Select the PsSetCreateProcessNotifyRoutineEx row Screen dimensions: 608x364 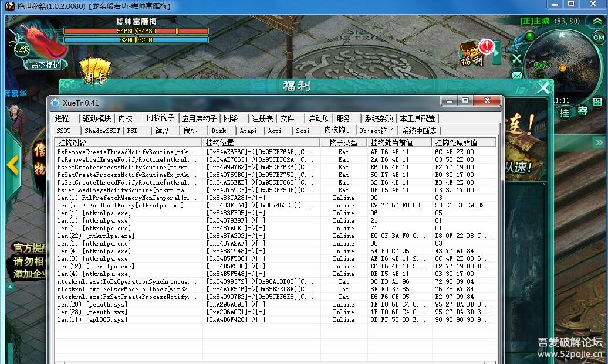275,175
